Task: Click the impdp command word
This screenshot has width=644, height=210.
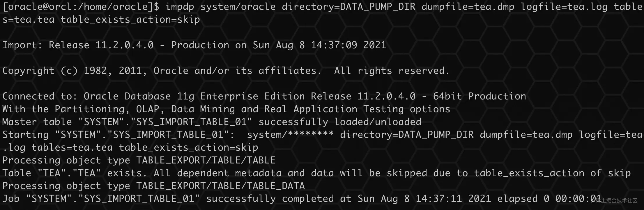Action: tap(180, 7)
